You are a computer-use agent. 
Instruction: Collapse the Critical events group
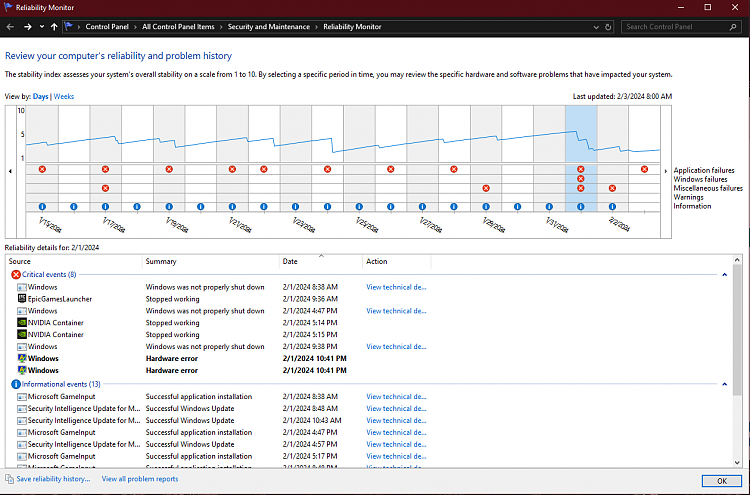725,274
